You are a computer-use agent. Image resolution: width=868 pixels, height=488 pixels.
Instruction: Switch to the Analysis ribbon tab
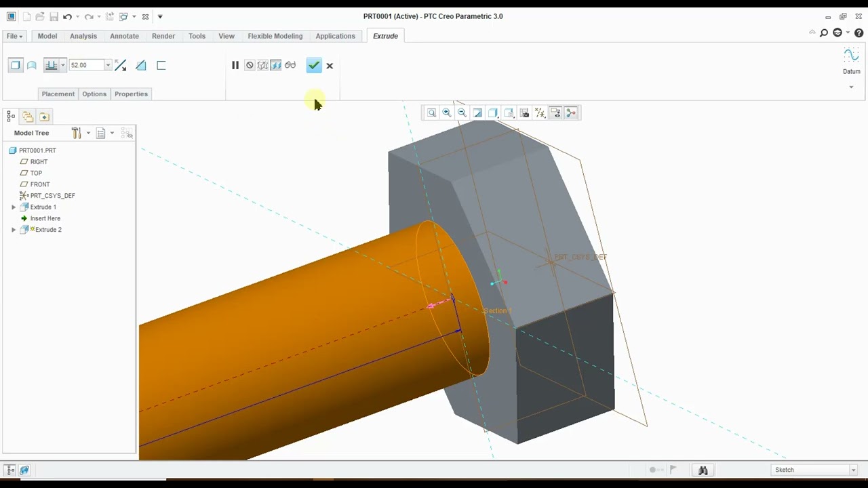83,36
